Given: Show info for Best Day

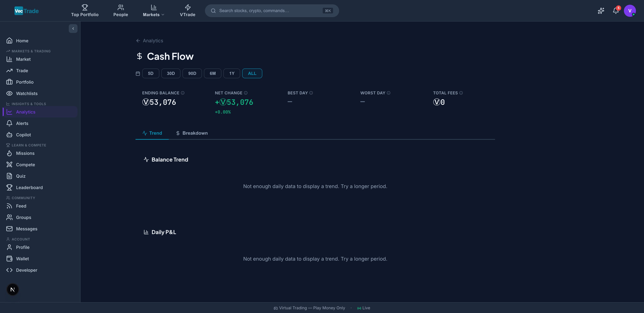Looking at the screenshot, I should click(311, 93).
